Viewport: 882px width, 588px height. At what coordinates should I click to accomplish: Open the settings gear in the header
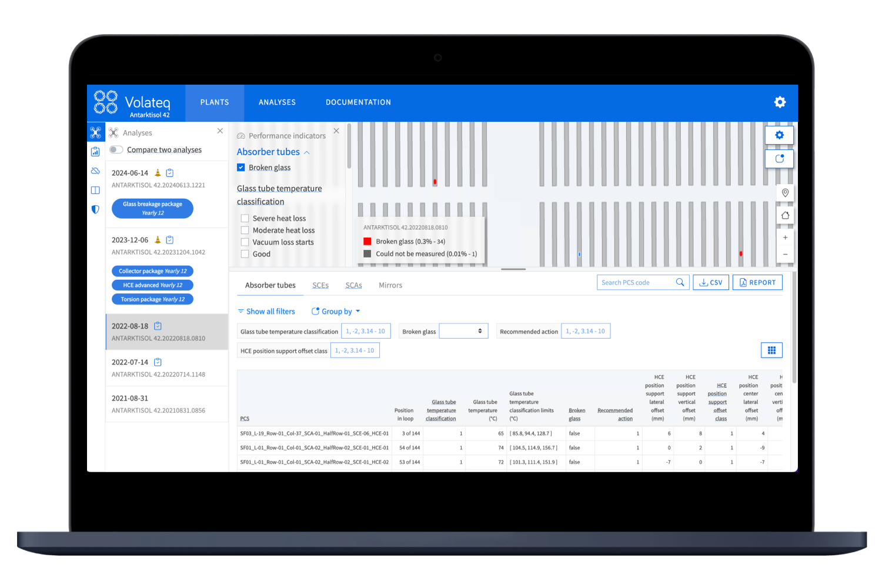pyautogui.click(x=780, y=102)
